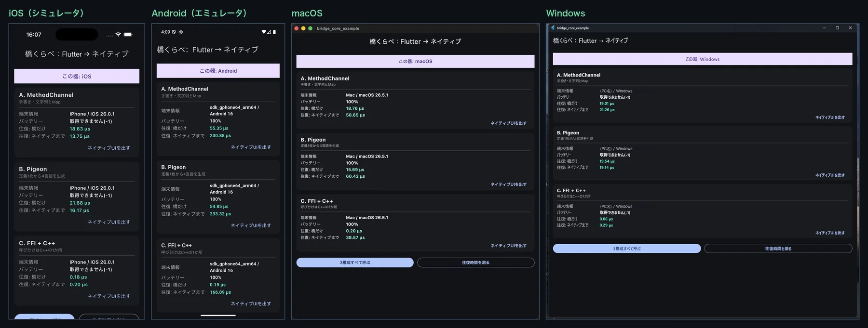Click 19.54 µs value in Windows Pigeon card

click(x=607, y=161)
